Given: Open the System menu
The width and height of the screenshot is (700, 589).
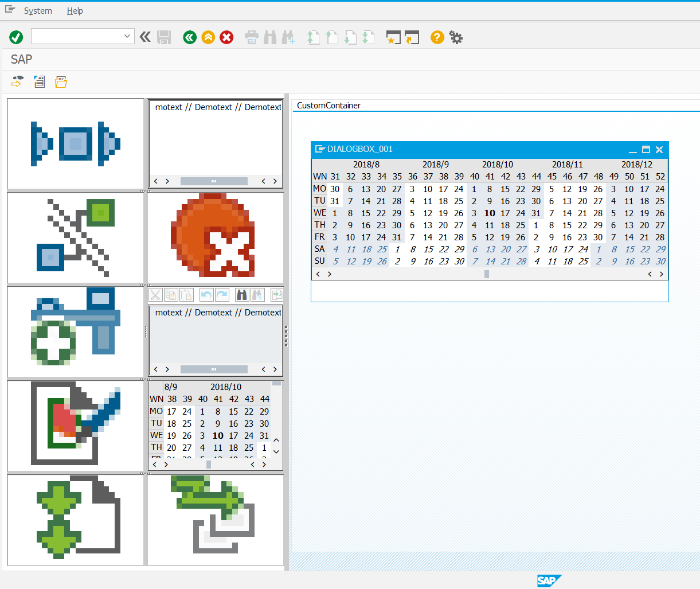Looking at the screenshot, I should coord(38,11).
